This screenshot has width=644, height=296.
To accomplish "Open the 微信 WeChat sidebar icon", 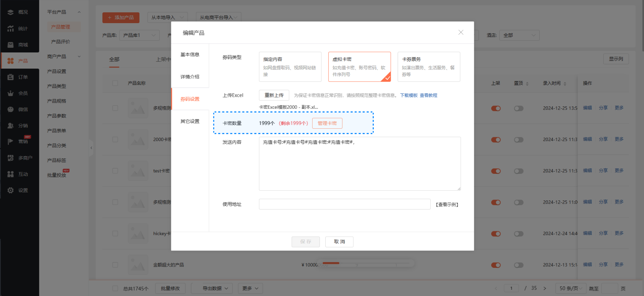I will click(10, 109).
